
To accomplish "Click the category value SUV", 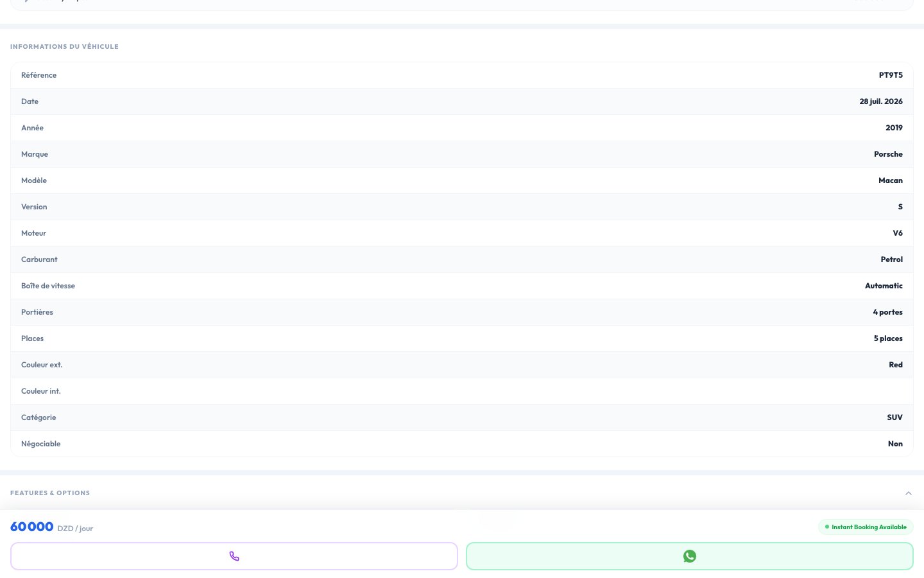I will tap(894, 417).
